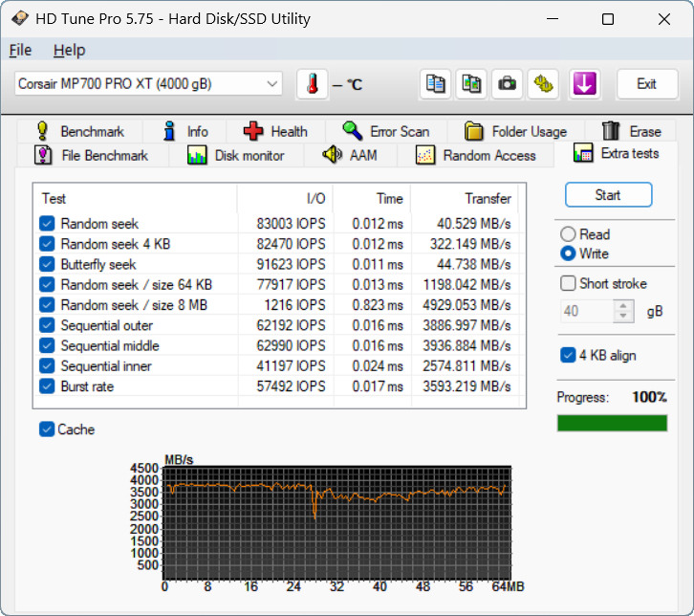This screenshot has height=616, width=694.
Task: Switch to the Benchmark tab
Action: coord(80,132)
